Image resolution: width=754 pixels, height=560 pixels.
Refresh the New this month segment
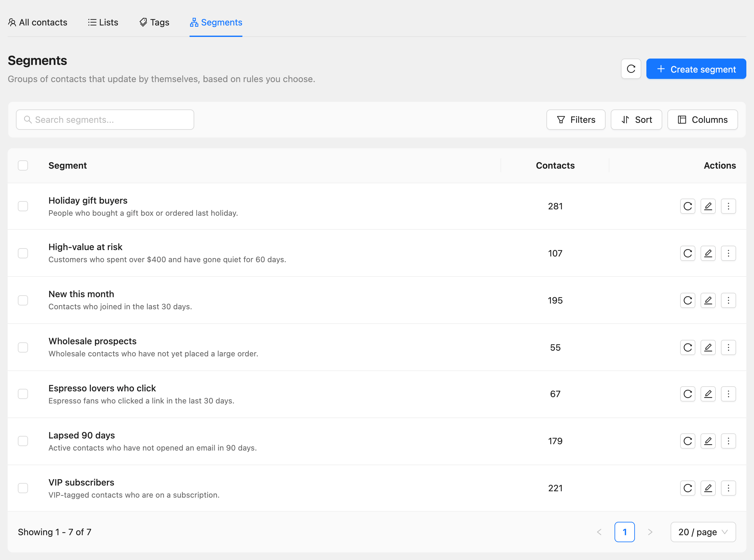pyautogui.click(x=687, y=300)
